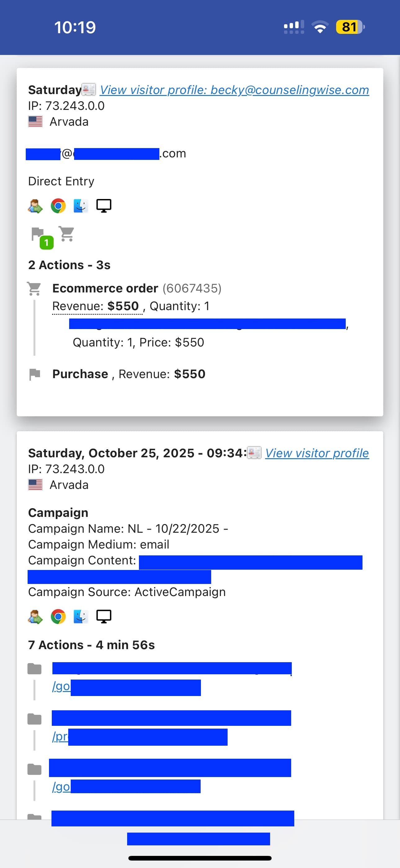400x868 pixels.
Task: Tap US flag next to first Arvada
Action: [x=35, y=122]
